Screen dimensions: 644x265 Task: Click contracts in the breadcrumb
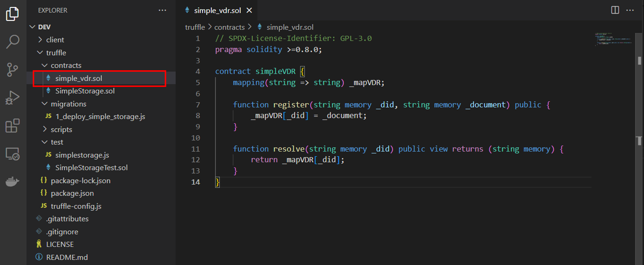(x=229, y=27)
